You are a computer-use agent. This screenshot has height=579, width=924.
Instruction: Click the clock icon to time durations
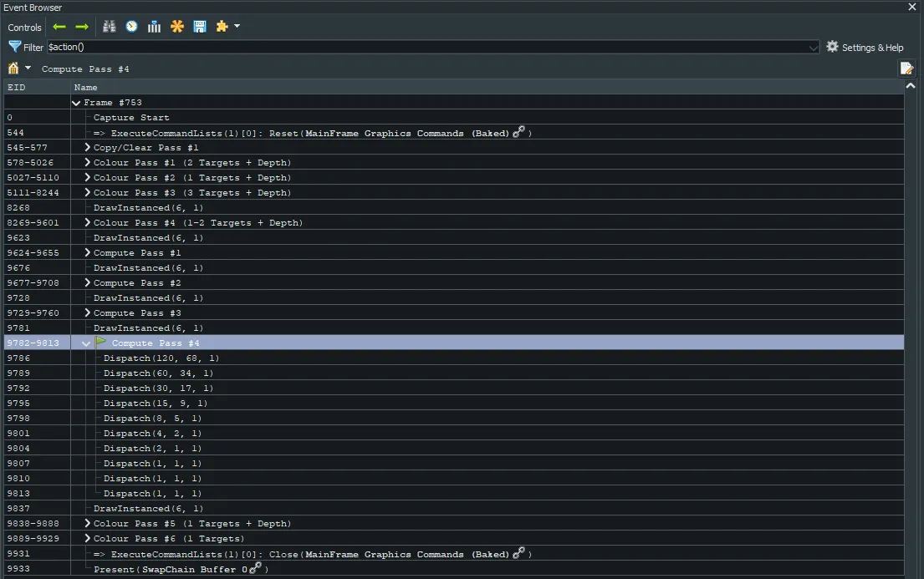click(131, 26)
